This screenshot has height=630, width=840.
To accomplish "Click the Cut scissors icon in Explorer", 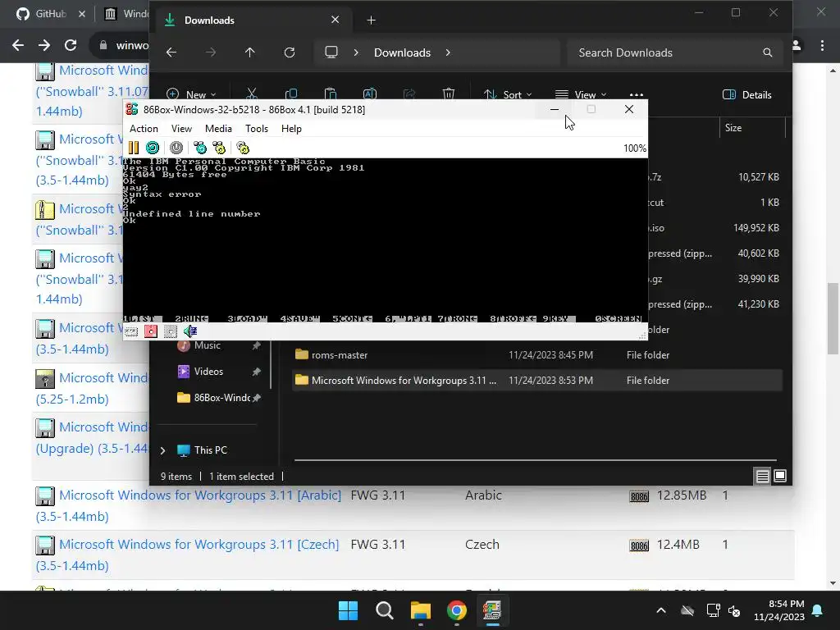I will [252, 94].
